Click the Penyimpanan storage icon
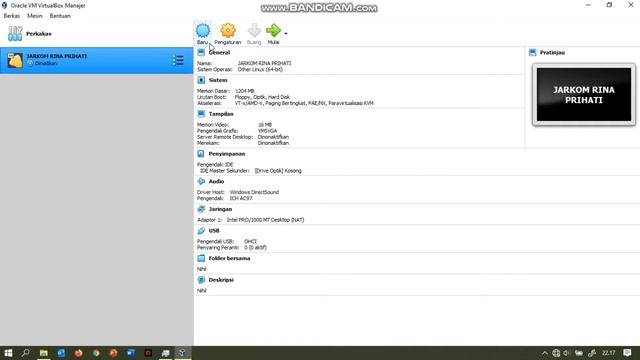This screenshot has width=640, height=360. (201, 153)
